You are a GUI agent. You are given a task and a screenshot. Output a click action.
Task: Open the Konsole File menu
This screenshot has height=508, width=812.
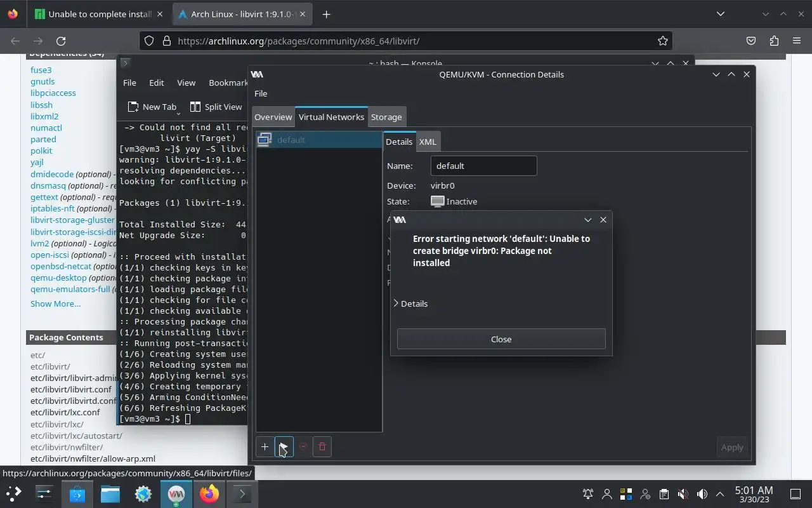pos(129,83)
